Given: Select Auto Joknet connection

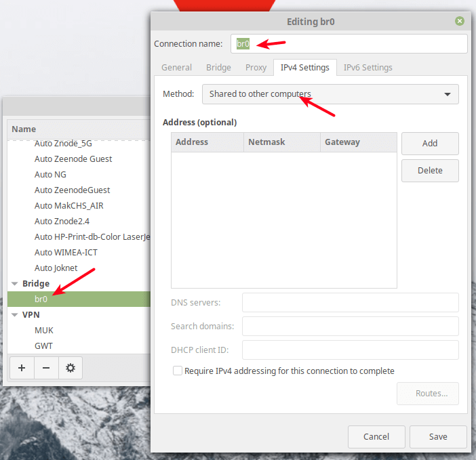Looking at the screenshot, I should point(79,268).
